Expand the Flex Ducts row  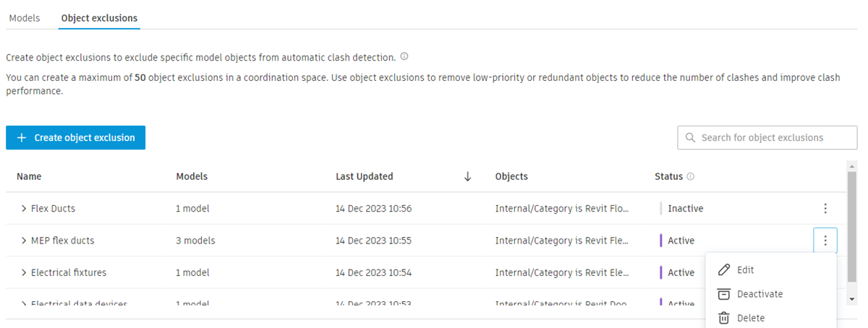click(x=24, y=209)
